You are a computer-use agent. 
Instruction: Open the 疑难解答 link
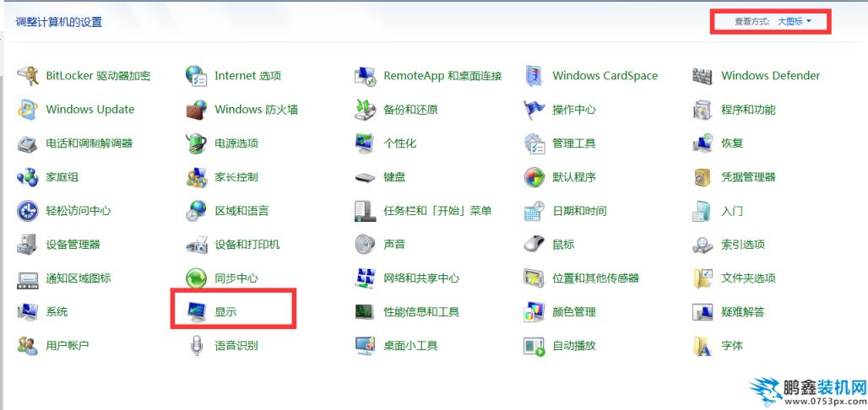point(743,312)
